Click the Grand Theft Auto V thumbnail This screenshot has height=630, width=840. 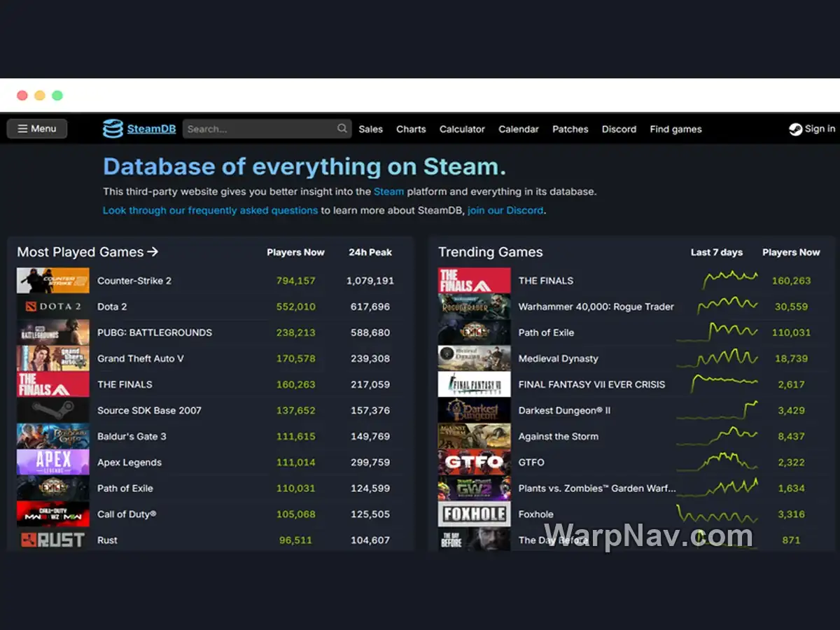click(x=53, y=358)
